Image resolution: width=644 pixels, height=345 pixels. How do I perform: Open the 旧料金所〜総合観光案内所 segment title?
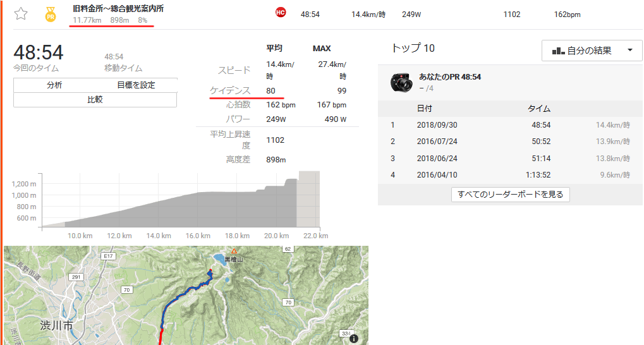pos(118,9)
